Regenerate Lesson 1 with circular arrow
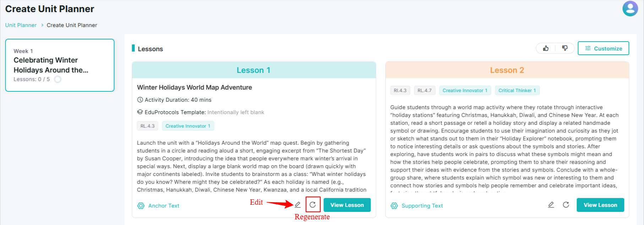The height and width of the screenshot is (225, 644). [x=313, y=205]
